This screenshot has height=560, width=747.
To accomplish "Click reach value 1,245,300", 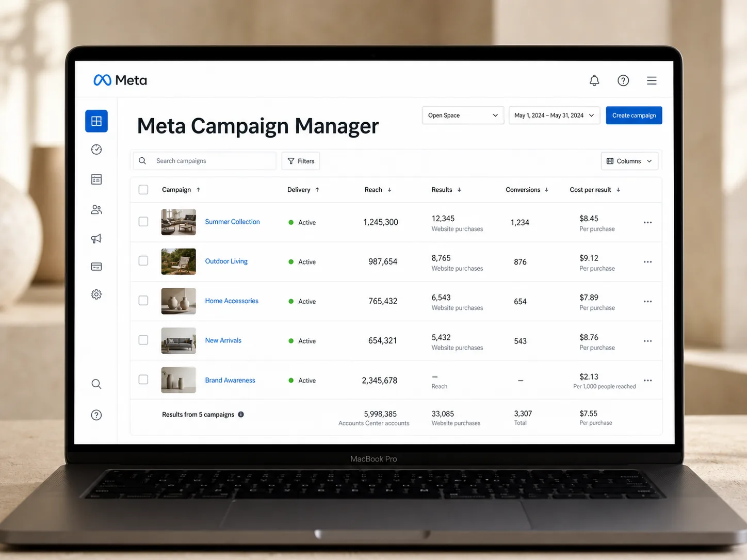I will click(381, 222).
